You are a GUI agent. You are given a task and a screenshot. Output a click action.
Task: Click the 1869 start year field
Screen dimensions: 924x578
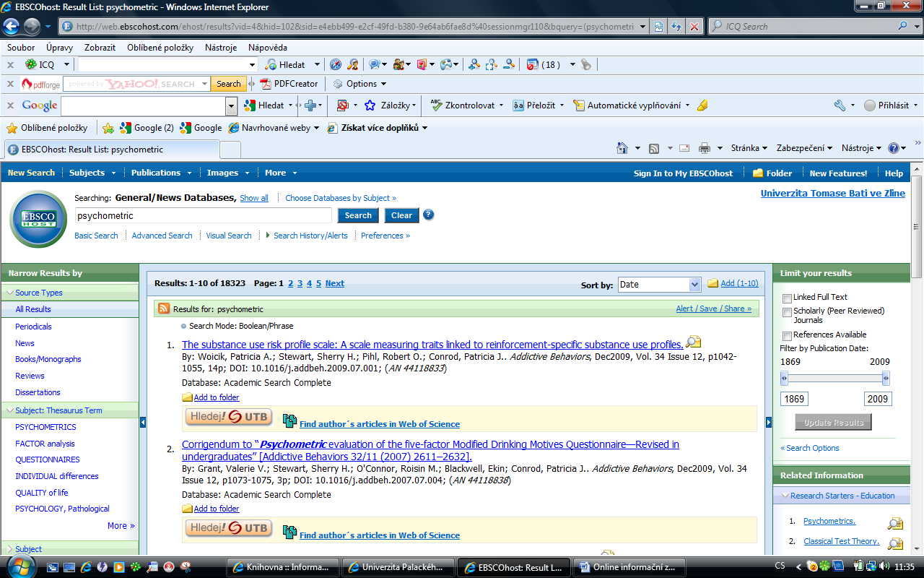point(794,399)
